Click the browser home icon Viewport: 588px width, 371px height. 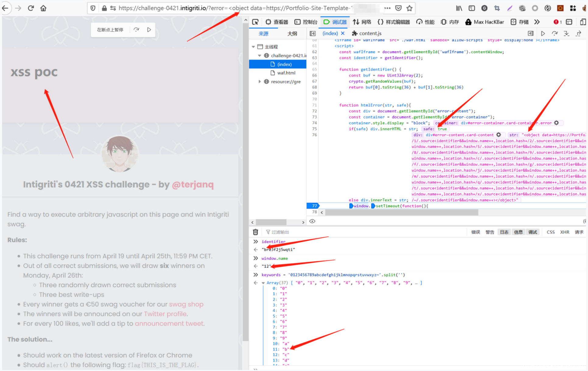pyautogui.click(x=44, y=8)
